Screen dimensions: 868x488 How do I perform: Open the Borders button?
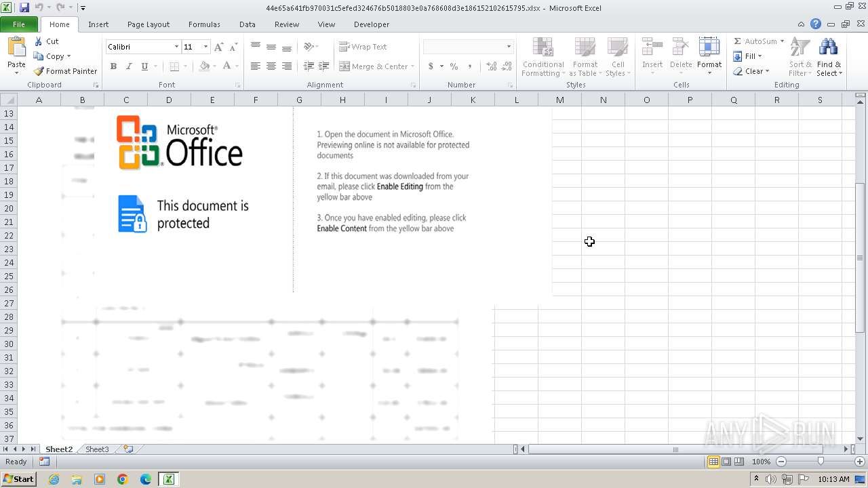pyautogui.click(x=174, y=66)
